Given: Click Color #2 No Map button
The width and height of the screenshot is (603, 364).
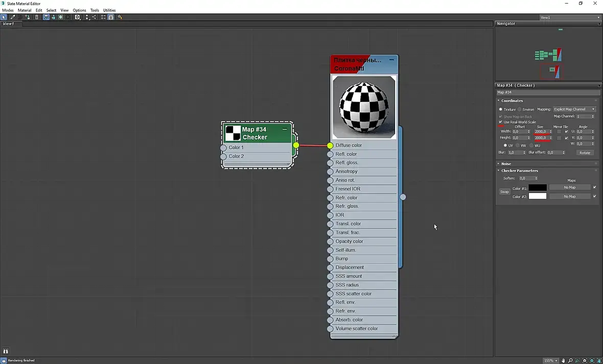Looking at the screenshot, I should 570,197.
